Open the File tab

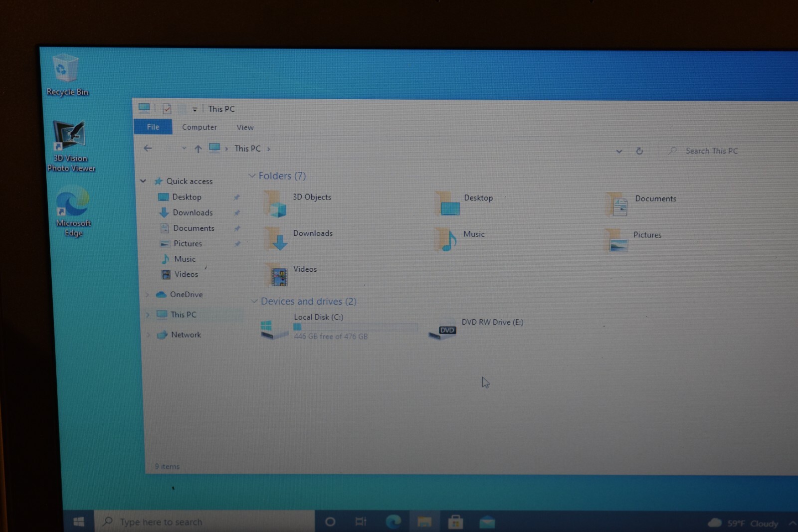click(153, 127)
